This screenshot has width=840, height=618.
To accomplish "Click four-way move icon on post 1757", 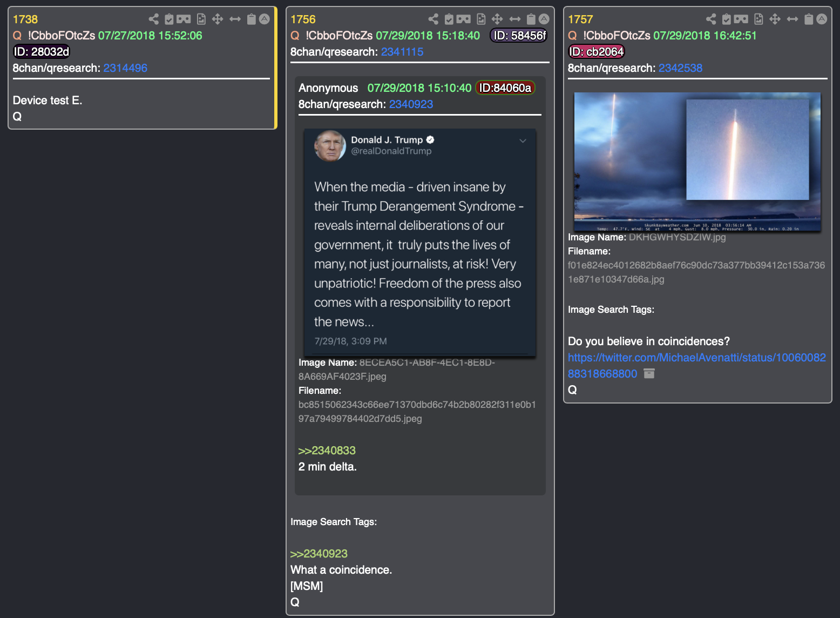I will point(775,19).
